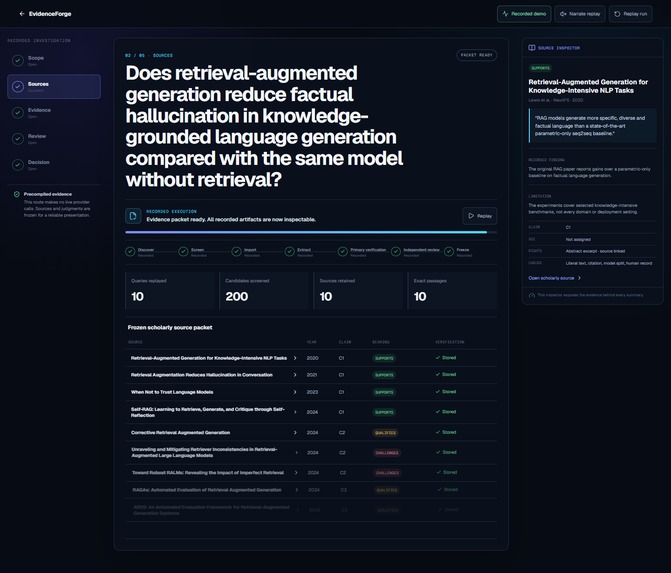Click the info icon at the inspector footer

click(532, 295)
